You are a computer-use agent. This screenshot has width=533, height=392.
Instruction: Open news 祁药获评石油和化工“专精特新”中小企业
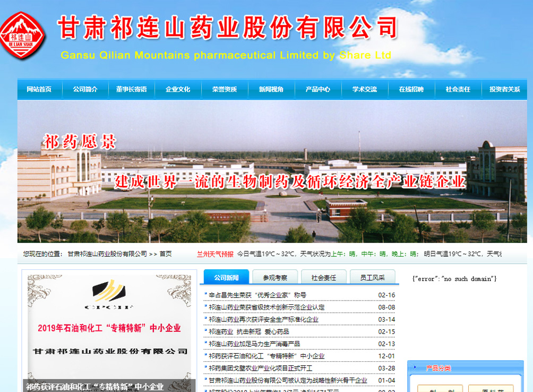(266, 356)
